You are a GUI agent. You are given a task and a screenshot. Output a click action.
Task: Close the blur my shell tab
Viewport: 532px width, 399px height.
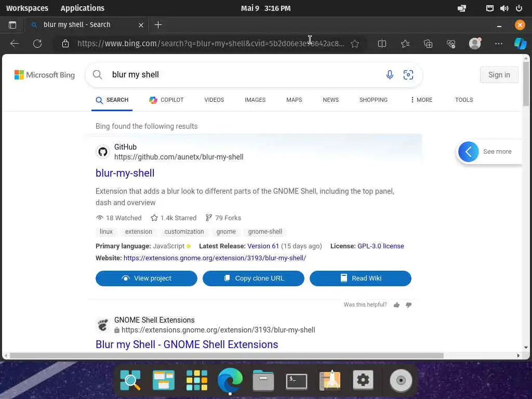tap(141, 25)
